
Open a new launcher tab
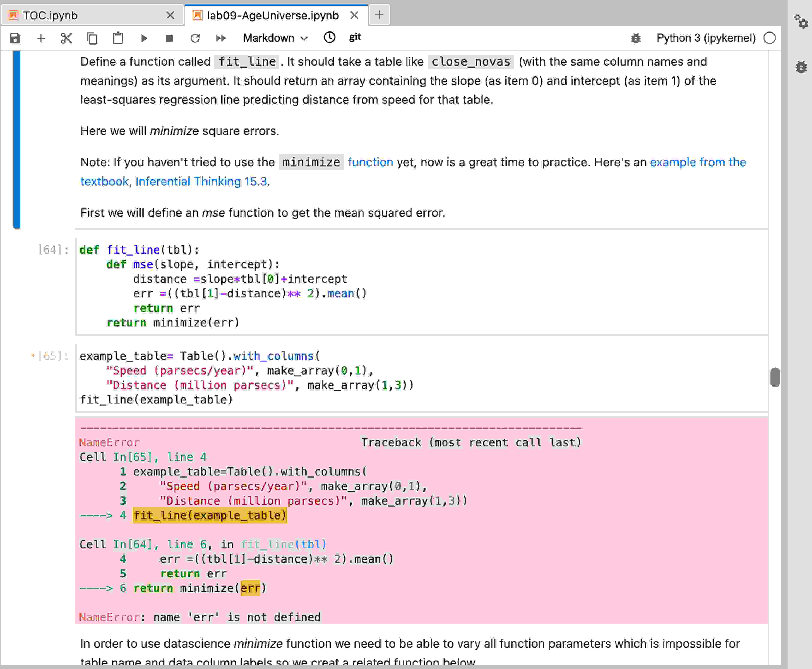coord(379,15)
